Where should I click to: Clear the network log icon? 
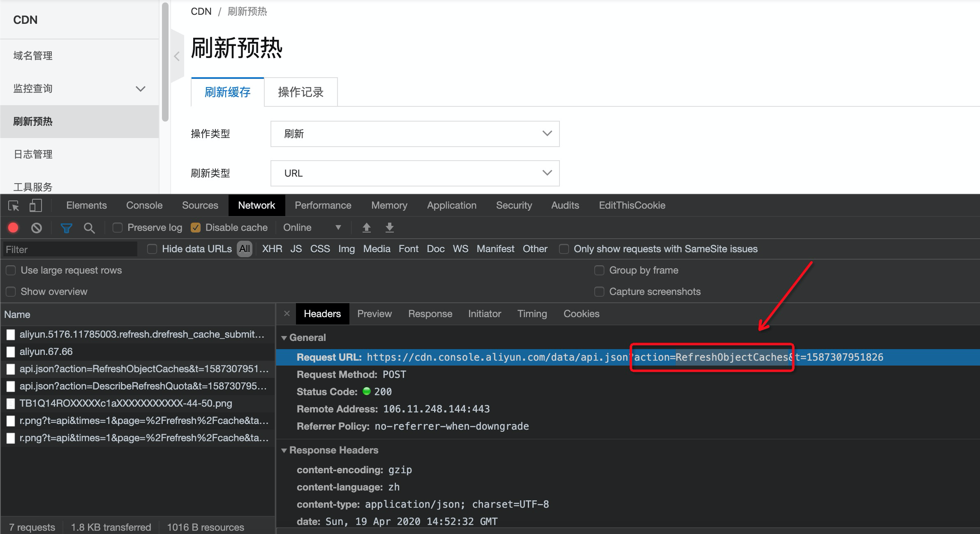pyautogui.click(x=37, y=228)
